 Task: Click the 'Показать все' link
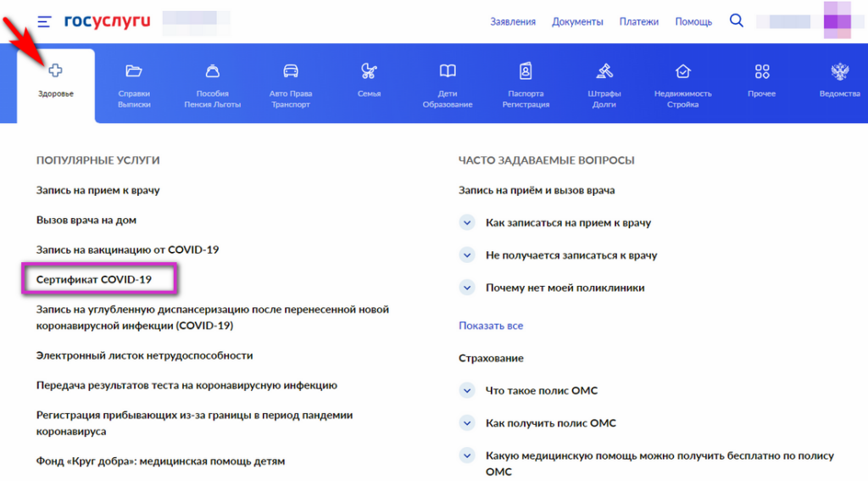[x=491, y=326]
